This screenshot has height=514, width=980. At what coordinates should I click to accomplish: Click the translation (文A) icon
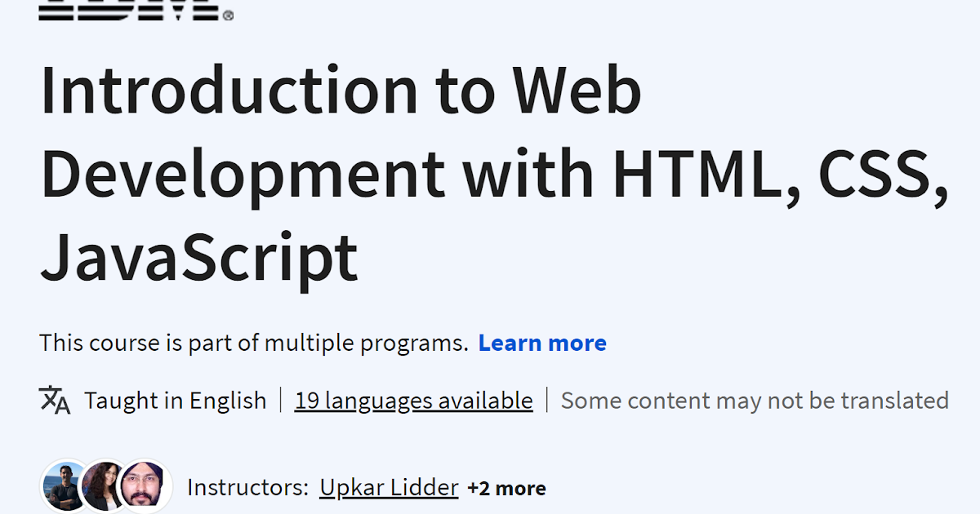[x=53, y=400]
